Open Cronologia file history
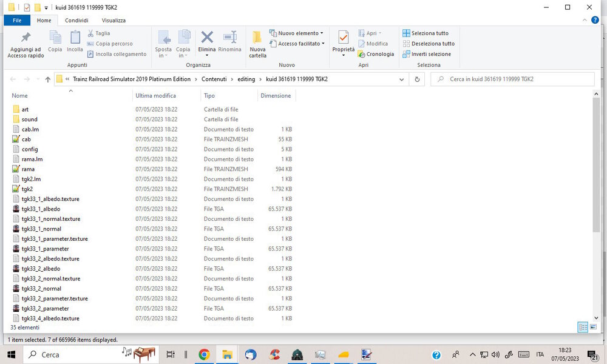Viewport: 607px width, 364px height. pos(376,54)
